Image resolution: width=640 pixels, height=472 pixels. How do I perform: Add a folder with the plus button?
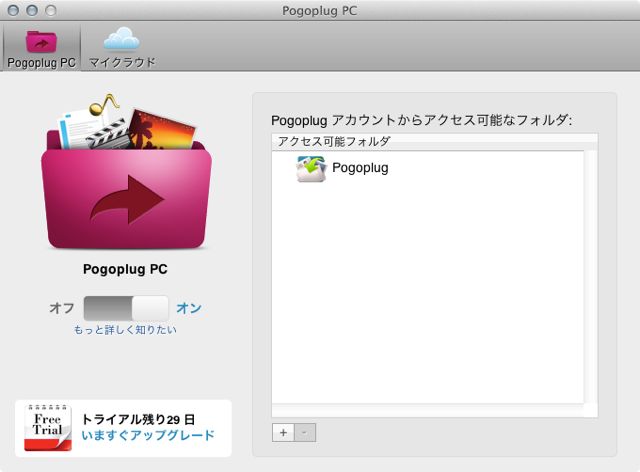tap(283, 432)
